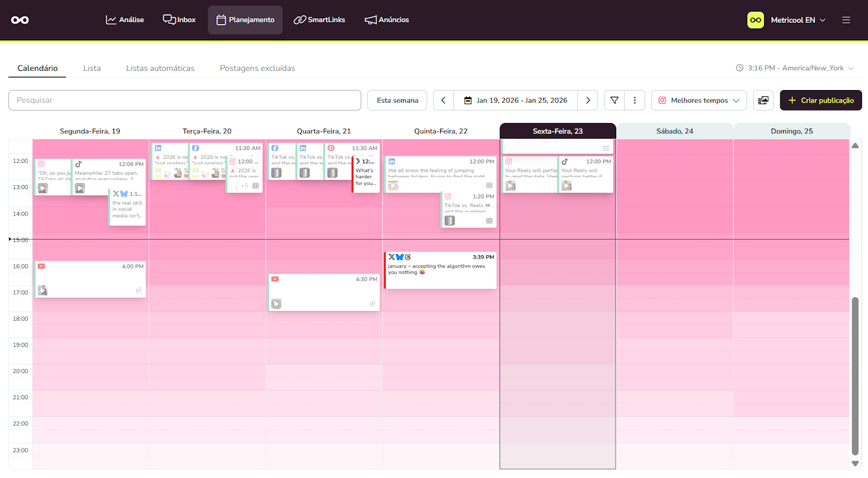Open the LinkedIn post at 12:00 PM Thursday
Viewport: 868px width, 478px height.
click(x=441, y=174)
